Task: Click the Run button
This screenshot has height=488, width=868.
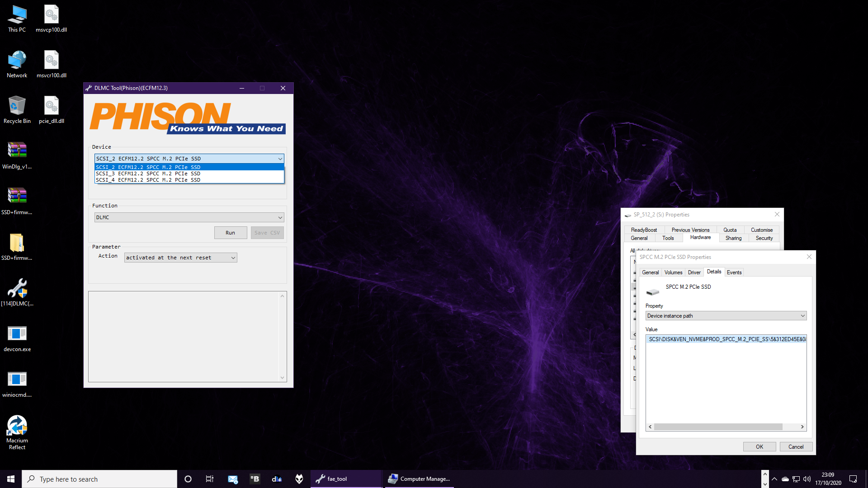Action: [231, 233]
